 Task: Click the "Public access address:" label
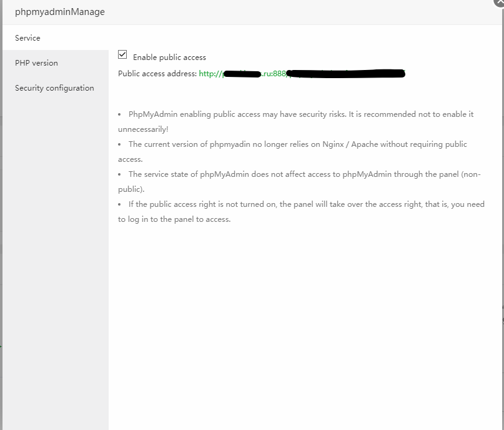pyautogui.click(x=157, y=74)
